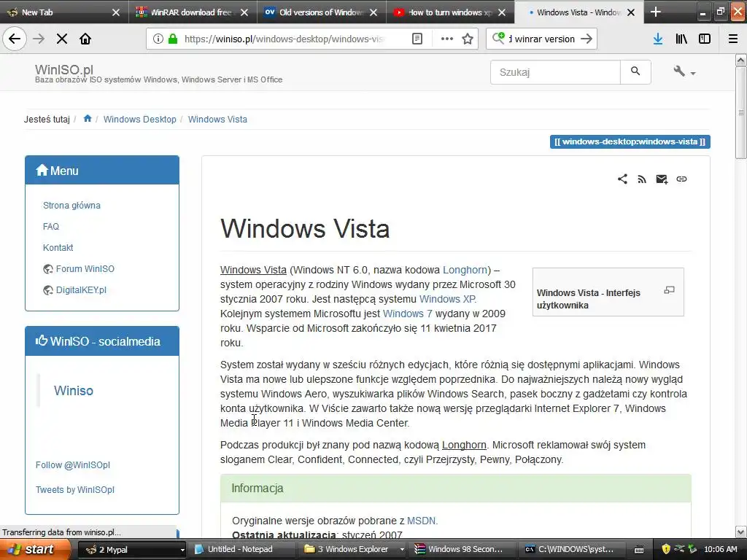Open the MSDN link
The width and height of the screenshot is (747, 560).
click(x=421, y=521)
